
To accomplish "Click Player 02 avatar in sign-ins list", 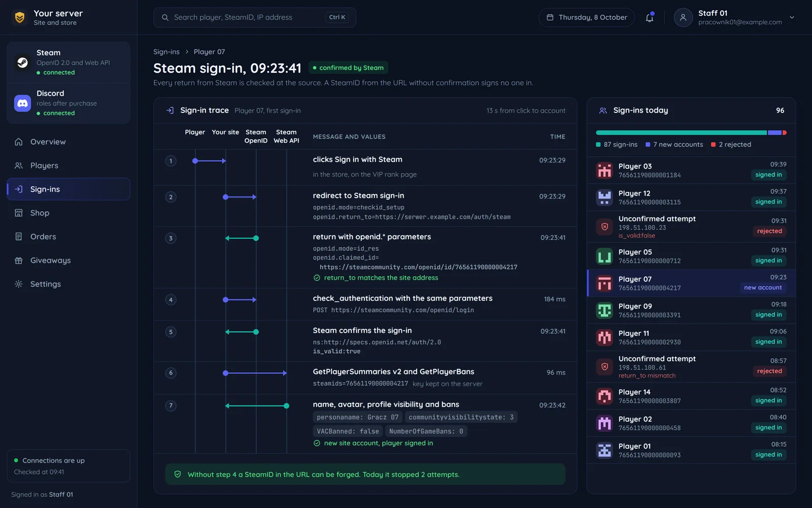I will pyautogui.click(x=604, y=423).
